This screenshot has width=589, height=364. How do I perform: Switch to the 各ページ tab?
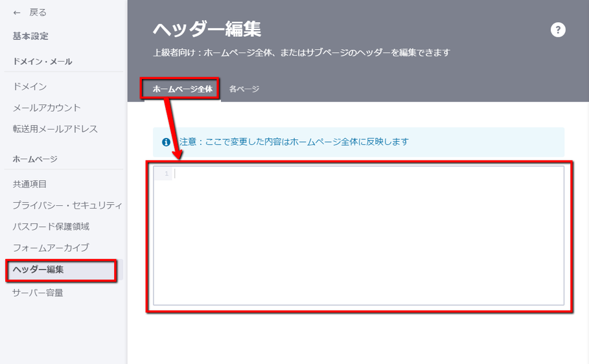244,89
